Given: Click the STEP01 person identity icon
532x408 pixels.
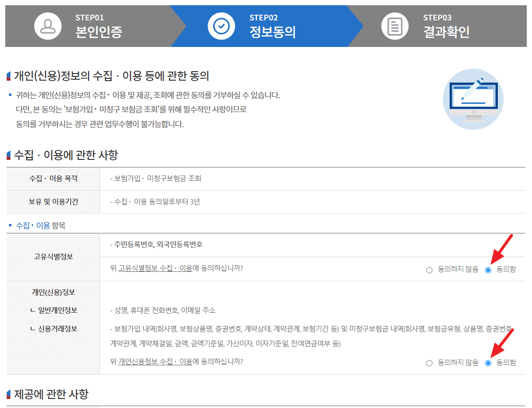Looking at the screenshot, I should (x=48, y=26).
